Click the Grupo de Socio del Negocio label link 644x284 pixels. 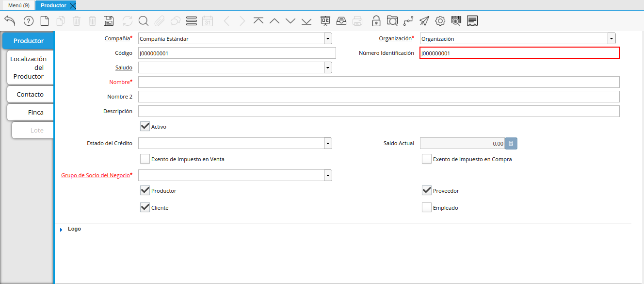click(x=95, y=175)
